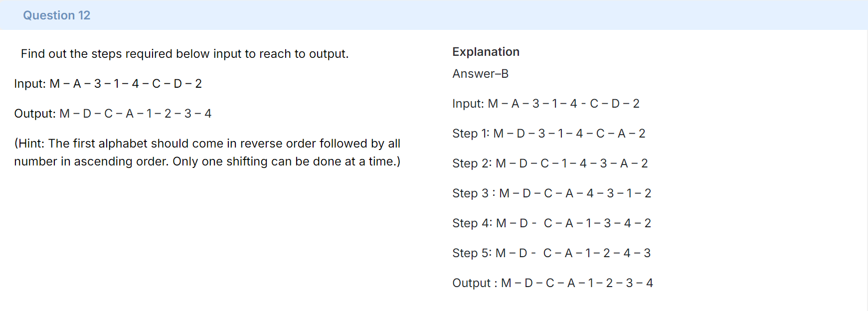Click the Step 2 sequence line
This screenshot has width=868, height=311.
[x=550, y=163]
